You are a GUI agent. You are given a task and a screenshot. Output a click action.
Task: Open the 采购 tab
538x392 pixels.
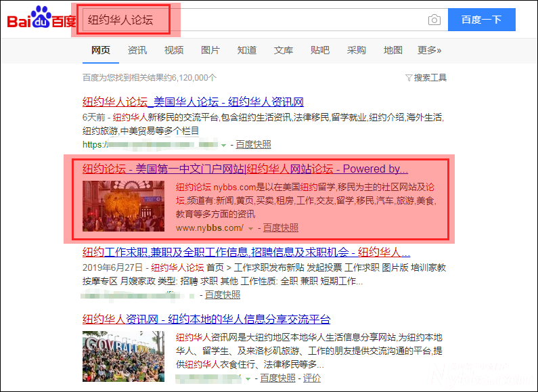tap(356, 51)
